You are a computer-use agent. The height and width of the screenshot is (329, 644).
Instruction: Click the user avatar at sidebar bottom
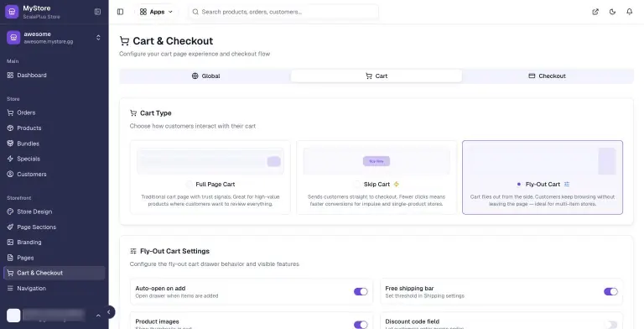tap(13, 316)
